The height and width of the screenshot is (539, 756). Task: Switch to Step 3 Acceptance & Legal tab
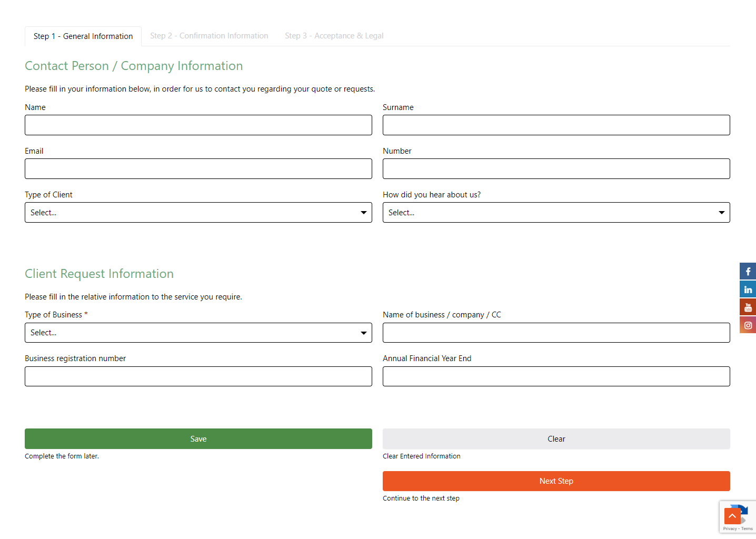point(334,36)
